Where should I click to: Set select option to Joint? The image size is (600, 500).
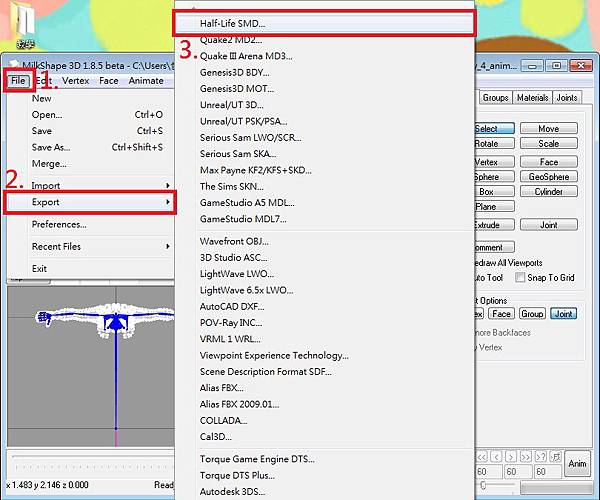pyautogui.click(x=564, y=314)
